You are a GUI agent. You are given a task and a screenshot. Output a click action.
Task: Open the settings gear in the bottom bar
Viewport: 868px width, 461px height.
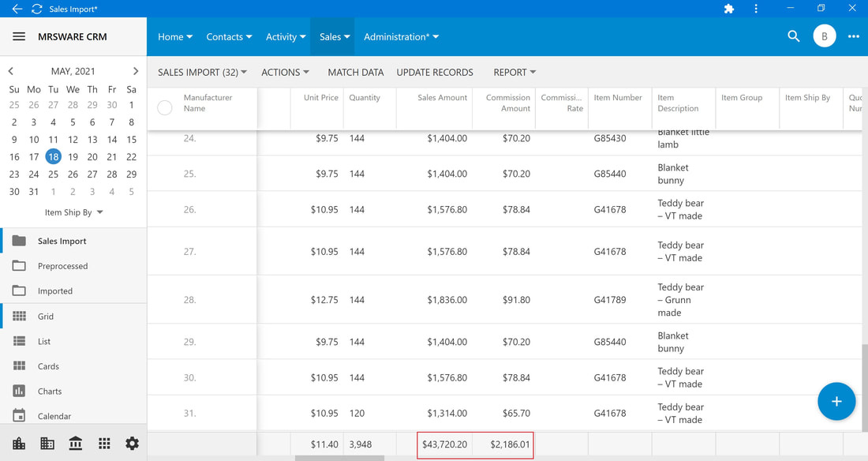click(132, 444)
